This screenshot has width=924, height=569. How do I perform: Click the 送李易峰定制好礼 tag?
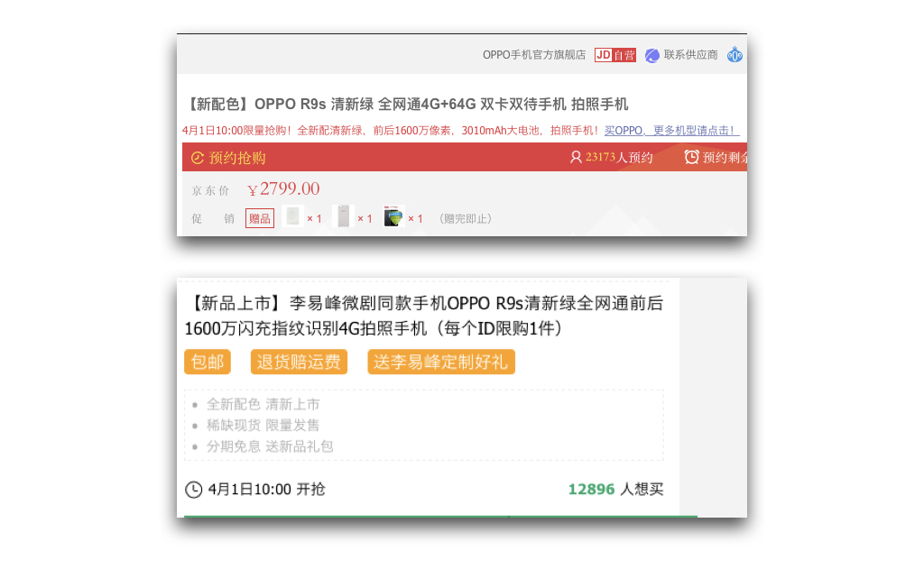click(440, 362)
